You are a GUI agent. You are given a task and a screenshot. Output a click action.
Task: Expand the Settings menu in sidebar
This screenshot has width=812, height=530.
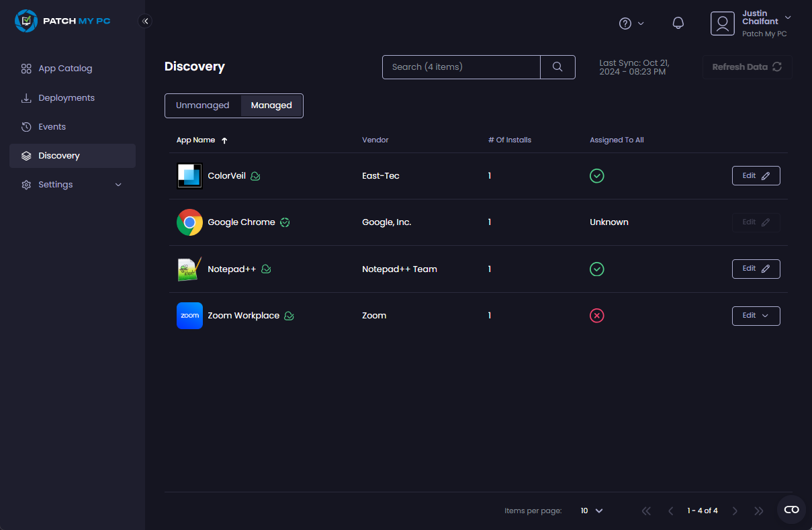73,185
